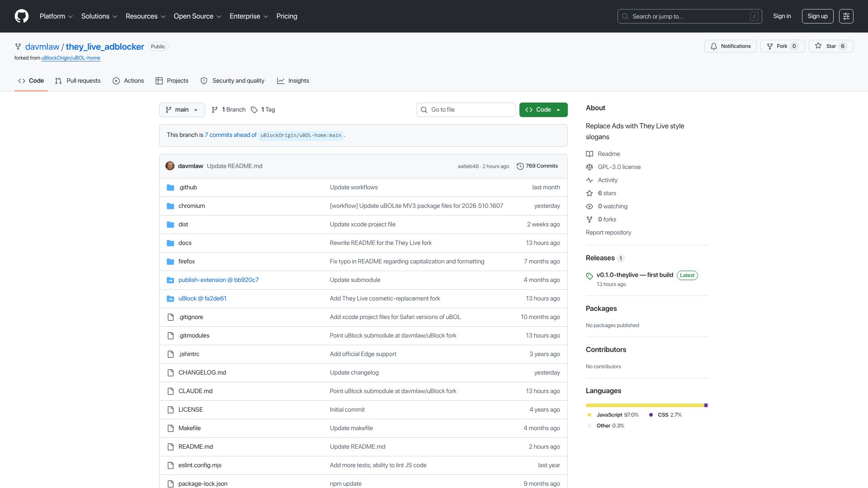Click the CSS purple language bar segment
This screenshot has width=868, height=488.
pos(706,405)
